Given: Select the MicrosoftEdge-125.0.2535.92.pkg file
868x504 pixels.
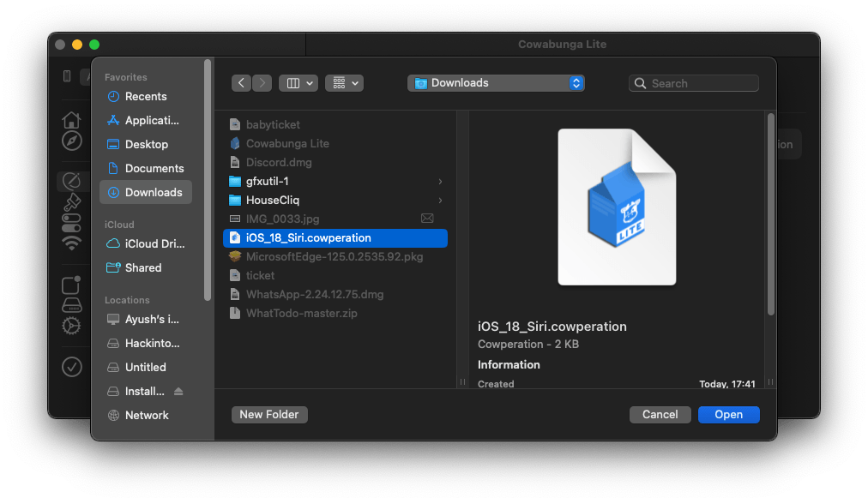Looking at the screenshot, I should 335,256.
